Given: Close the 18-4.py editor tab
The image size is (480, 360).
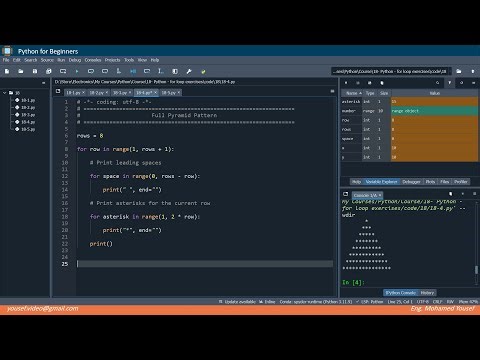Looking at the screenshot, I should point(156,93).
